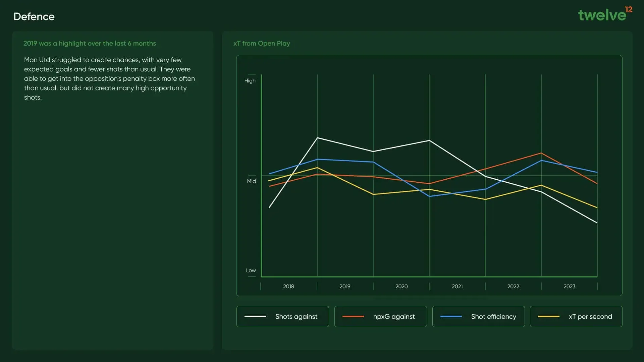Select the 2019 x-axis label

click(345, 286)
